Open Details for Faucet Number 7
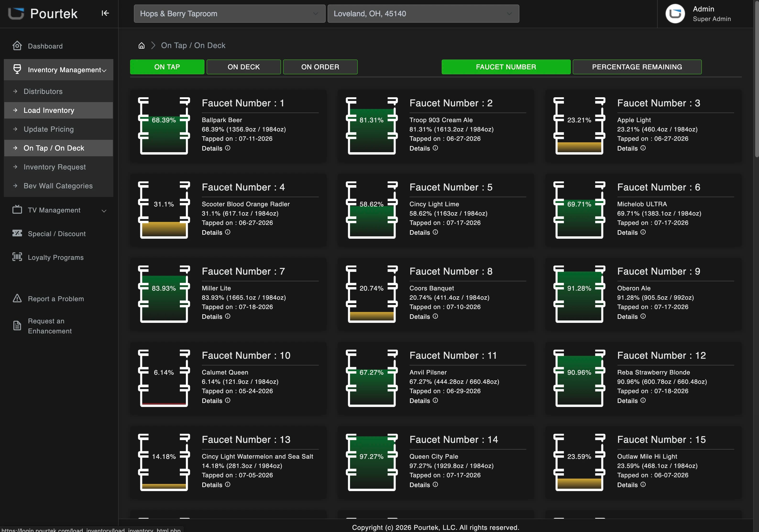 [x=216, y=316]
